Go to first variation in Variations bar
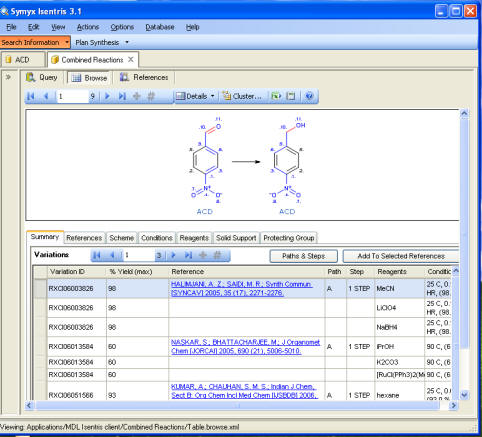The image size is (482, 437). [97, 256]
